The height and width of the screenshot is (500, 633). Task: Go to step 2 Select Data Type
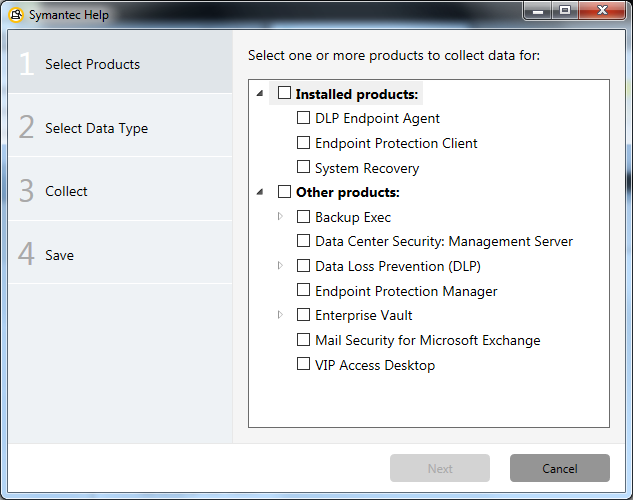point(120,126)
